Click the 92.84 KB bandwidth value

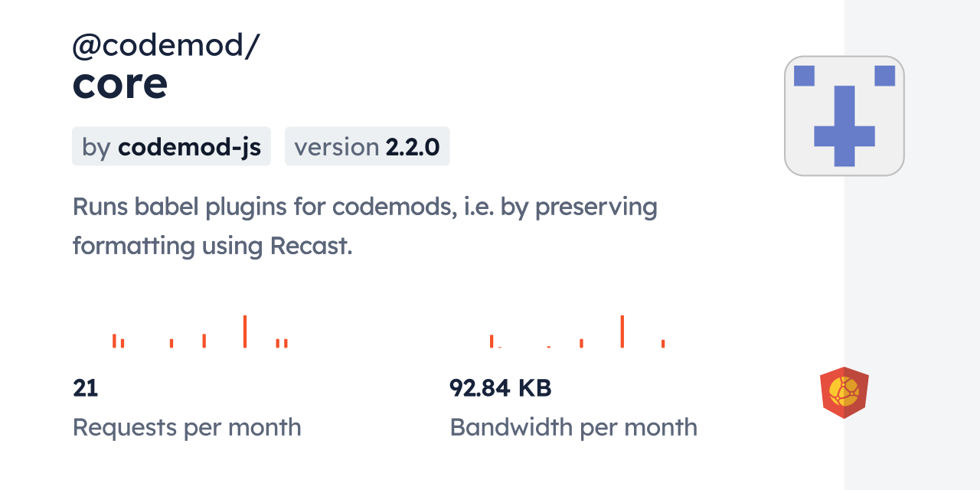pyautogui.click(x=500, y=388)
